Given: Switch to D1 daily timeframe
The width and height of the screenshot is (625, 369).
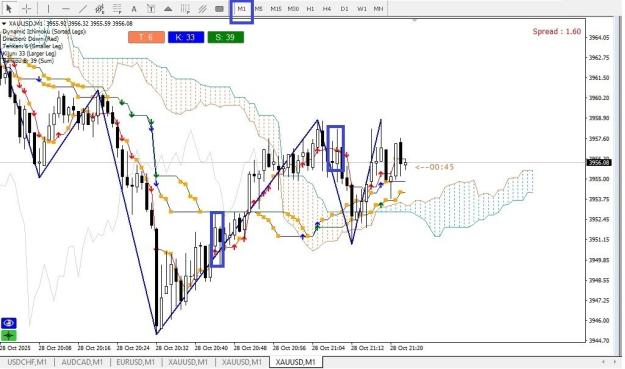Looking at the screenshot, I should (x=344, y=8).
